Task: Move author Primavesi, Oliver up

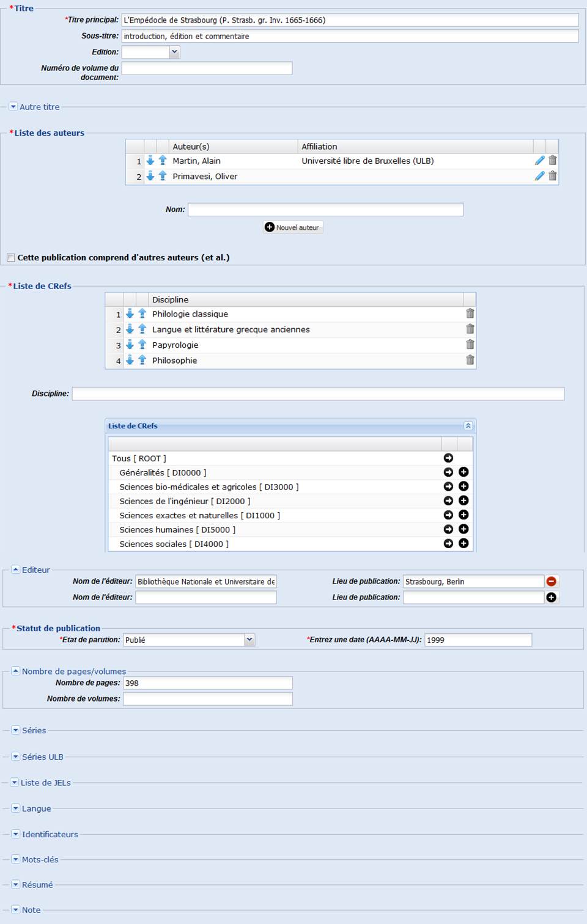Action: pos(163,176)
